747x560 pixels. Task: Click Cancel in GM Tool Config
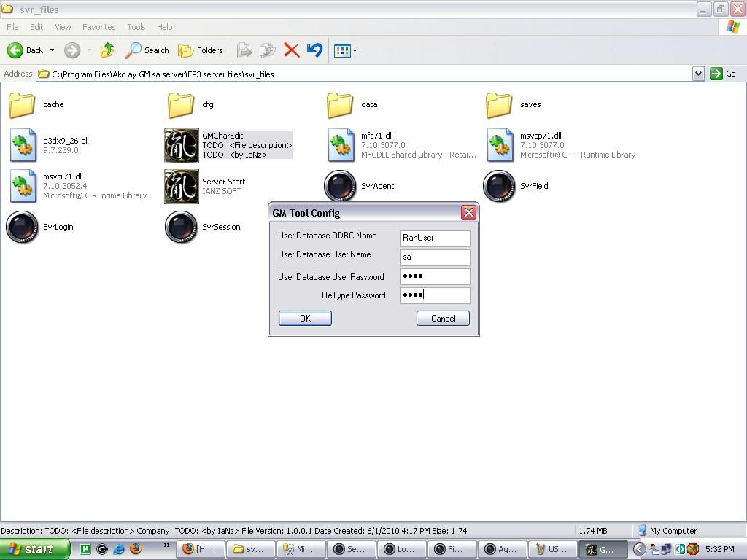point(443,319)
